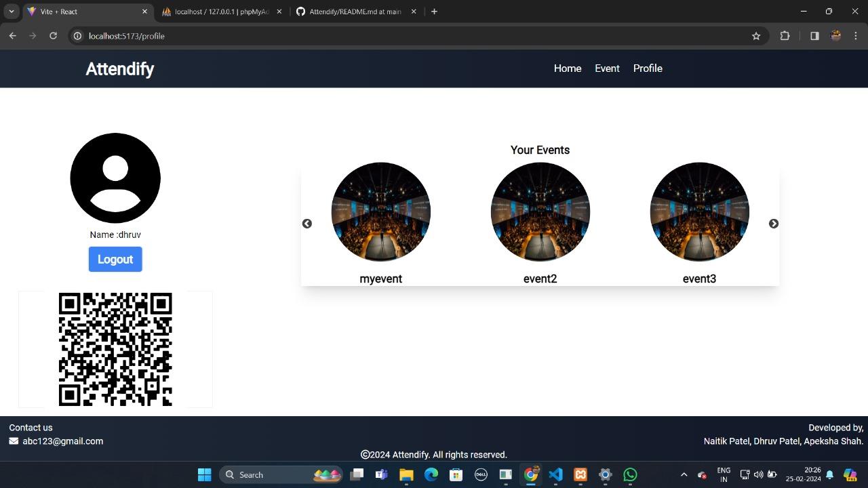Open the tab search dropdown arrow
This screenshot has height=488, width=868.
pos(12,12)
